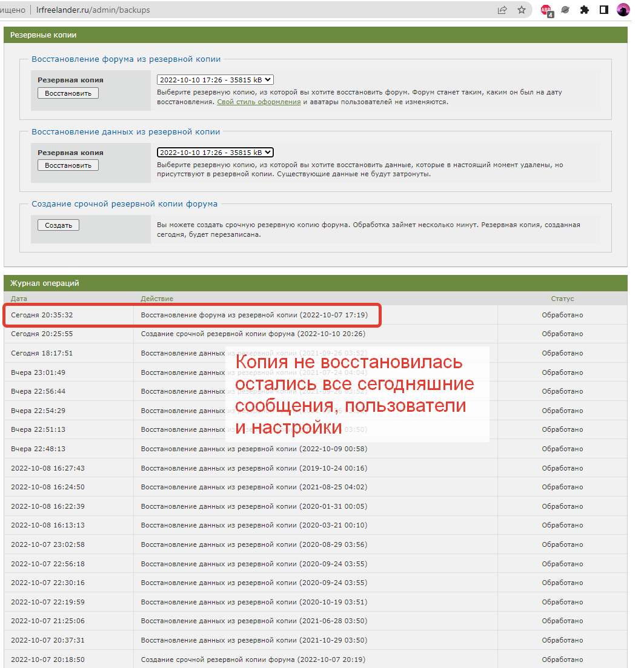The width and height of the screenshot is (644, 668).
Task: Select log date Вчера 23:01:49
Action: coord(38,372)
